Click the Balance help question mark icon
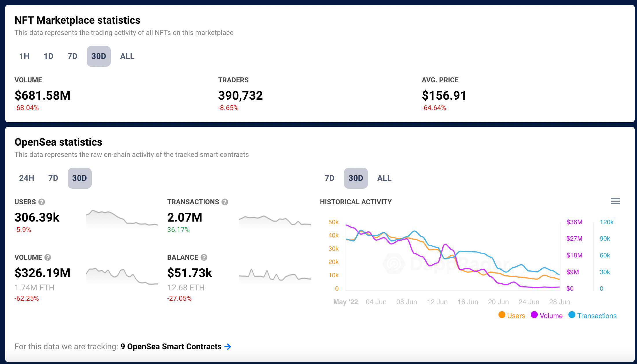 point(204,257)
